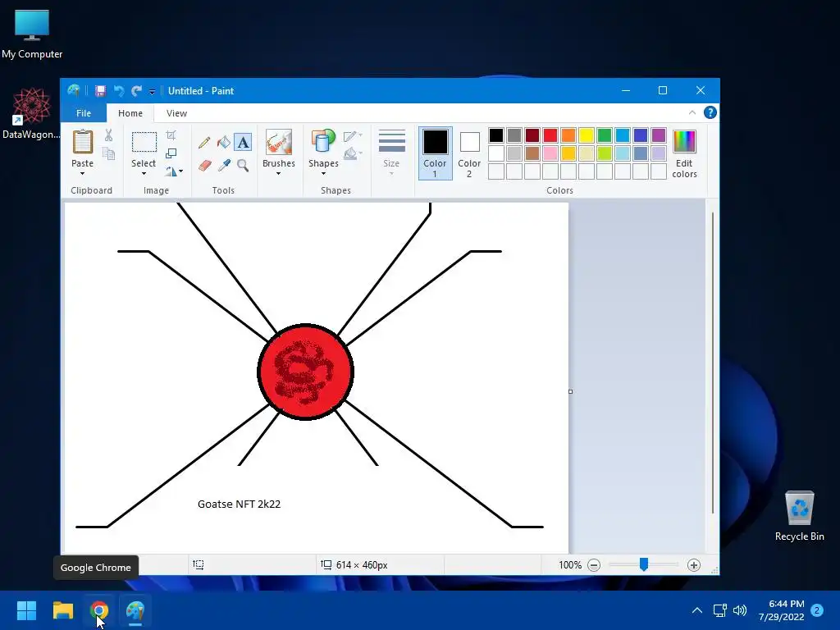Expand the Brushes dropdown arrow
This screenshot has height=630, width=840.
click(279, 174)
